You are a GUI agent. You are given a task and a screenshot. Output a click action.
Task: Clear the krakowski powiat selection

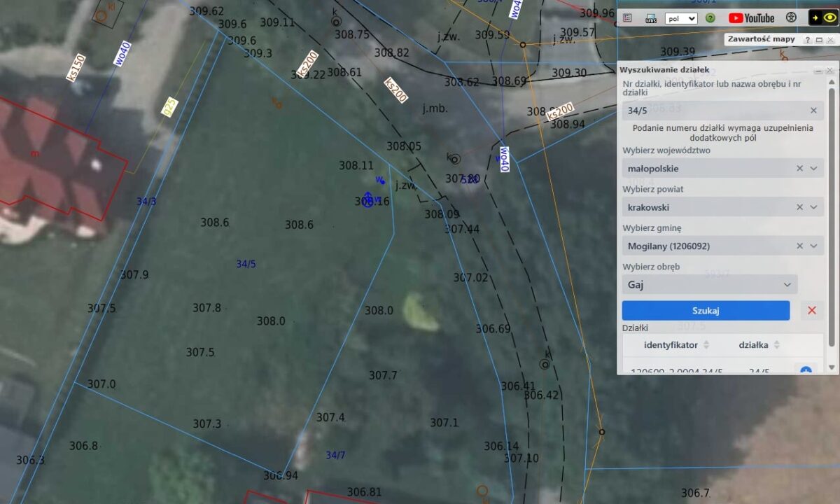(800, 207)
